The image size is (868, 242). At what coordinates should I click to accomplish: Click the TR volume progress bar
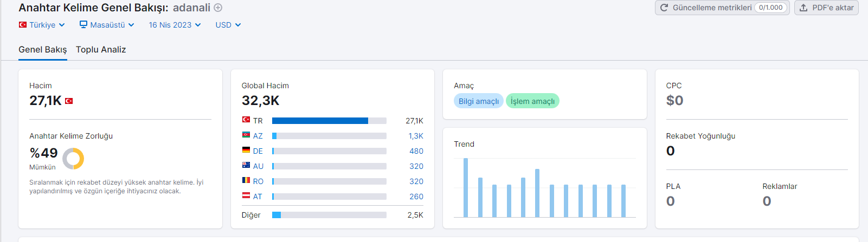coord(329,121)
